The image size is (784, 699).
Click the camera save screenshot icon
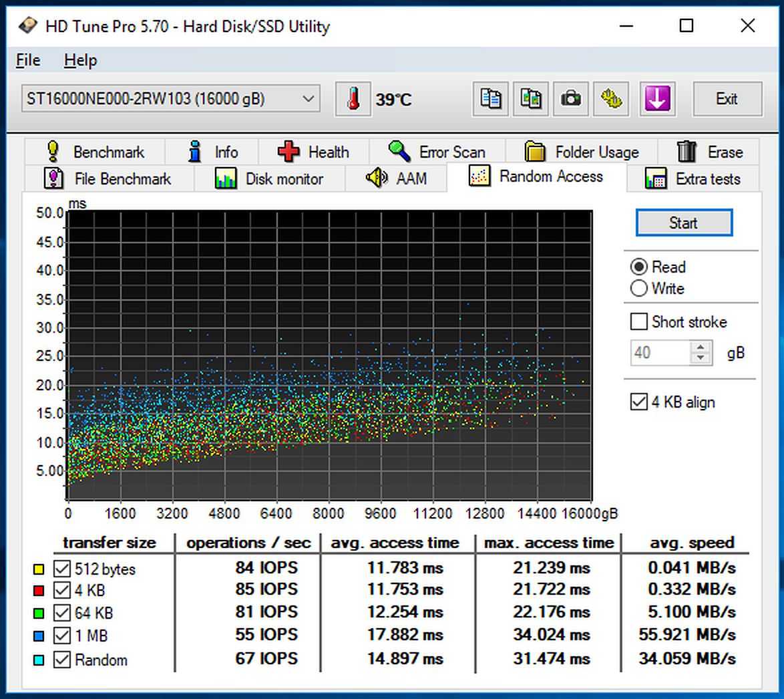[x=570, y=100]
